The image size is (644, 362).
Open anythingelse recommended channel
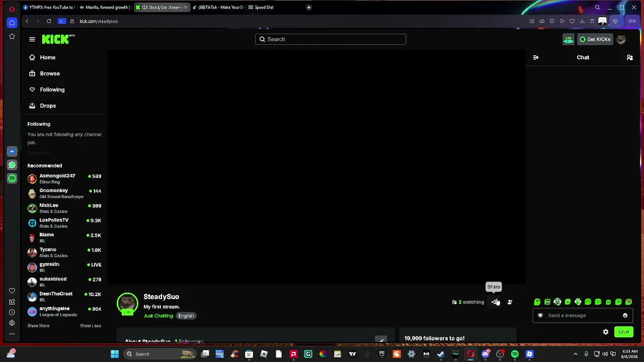(65, 312)
